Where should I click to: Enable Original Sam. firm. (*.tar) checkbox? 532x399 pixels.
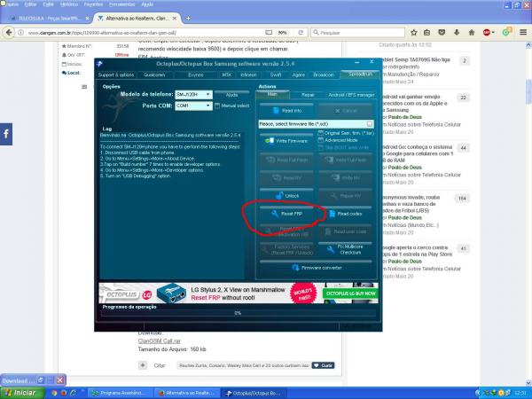(321, 133)
